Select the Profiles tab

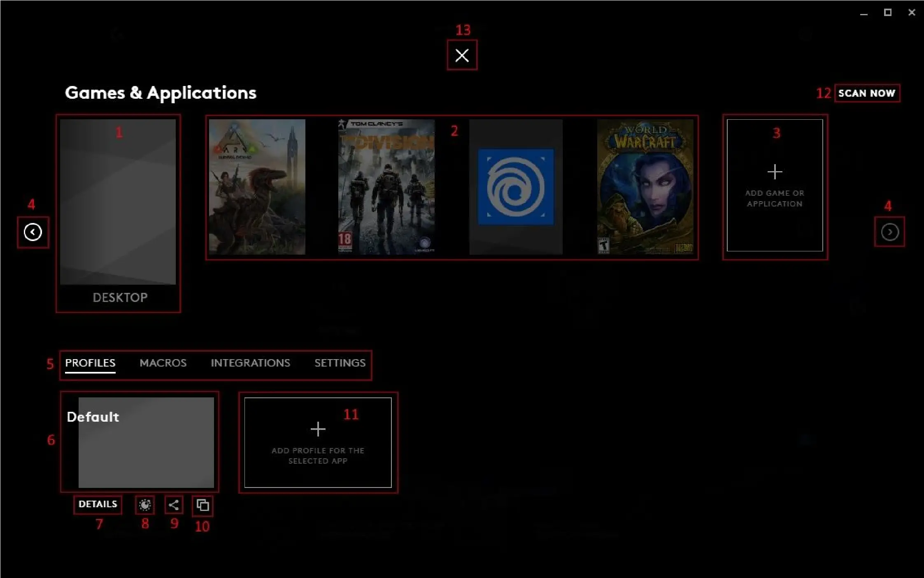[90, 363]
